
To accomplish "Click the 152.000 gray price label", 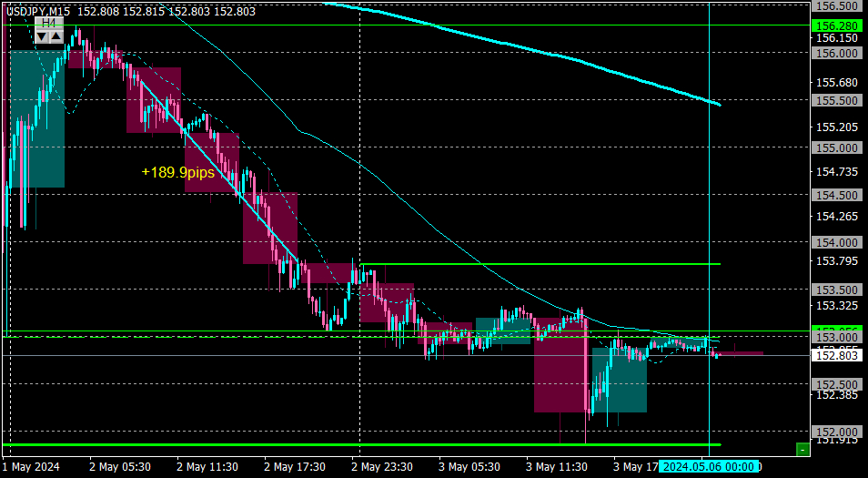I will coord(837,432).
